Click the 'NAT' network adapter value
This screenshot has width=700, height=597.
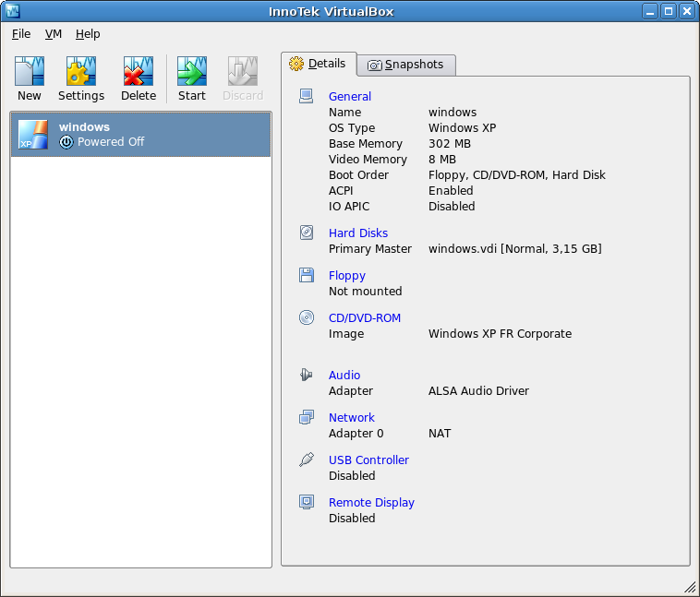[x=440, y=434]
